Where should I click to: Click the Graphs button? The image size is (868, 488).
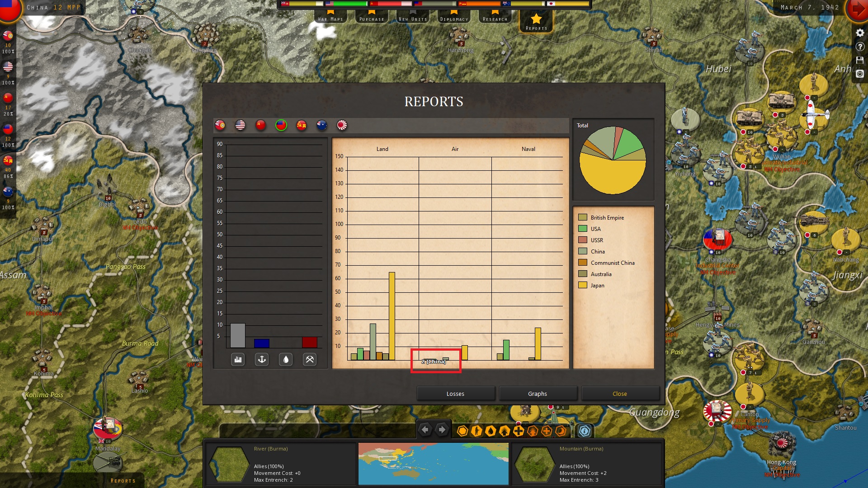click(538, 394)
